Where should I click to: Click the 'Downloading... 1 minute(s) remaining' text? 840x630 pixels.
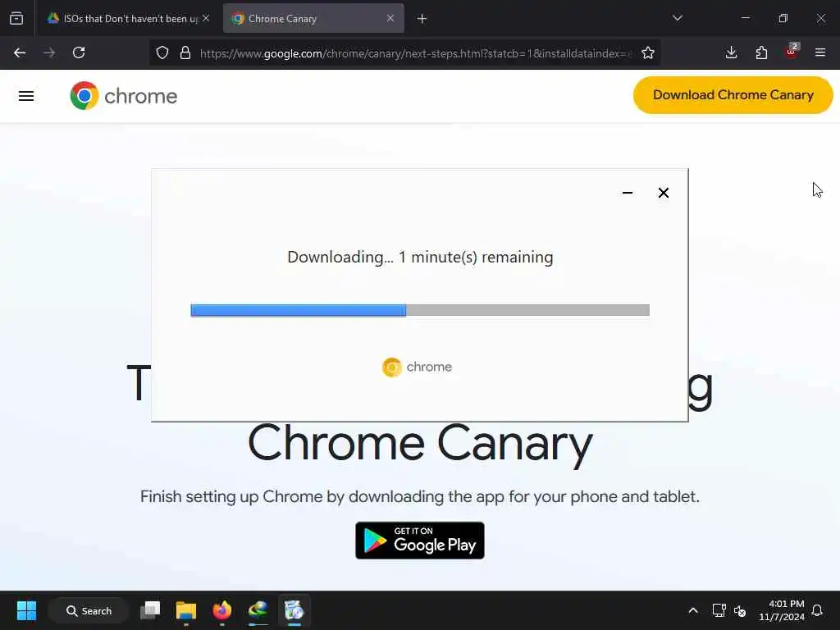click(420, 257)
